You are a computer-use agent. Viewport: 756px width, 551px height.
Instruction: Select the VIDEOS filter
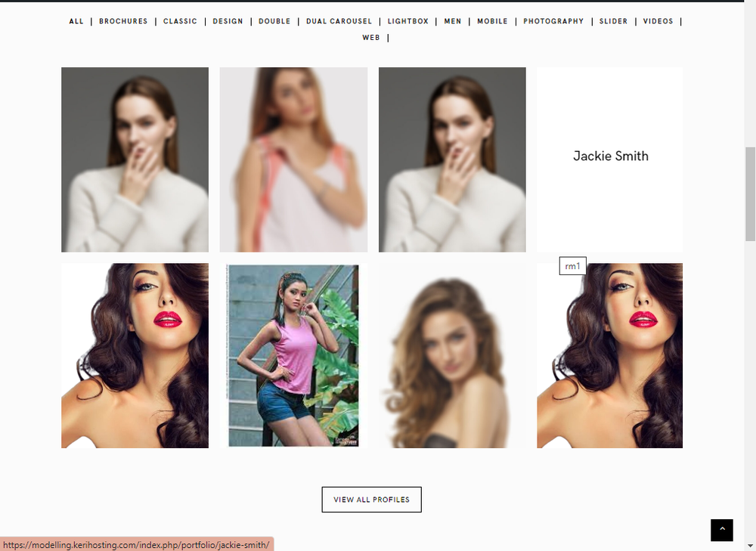(x=658, y=21)
